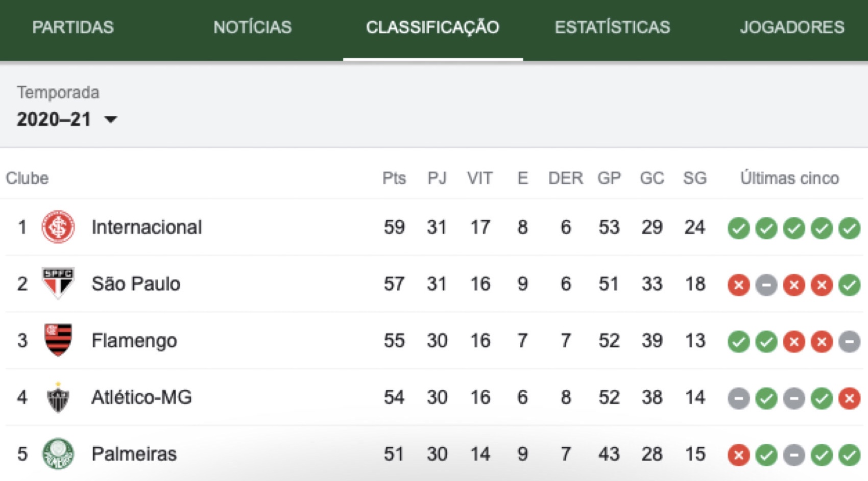Click the season dropdown arrow
The image size is (868, 481).
coord(110,120)
